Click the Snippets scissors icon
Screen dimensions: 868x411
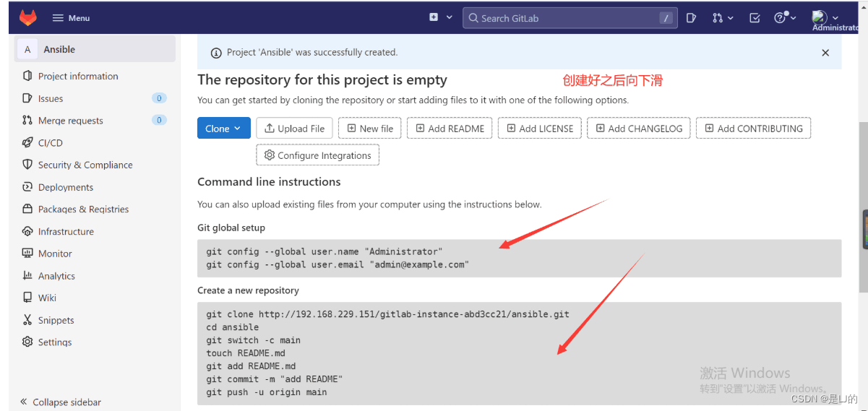pos(27,320)
